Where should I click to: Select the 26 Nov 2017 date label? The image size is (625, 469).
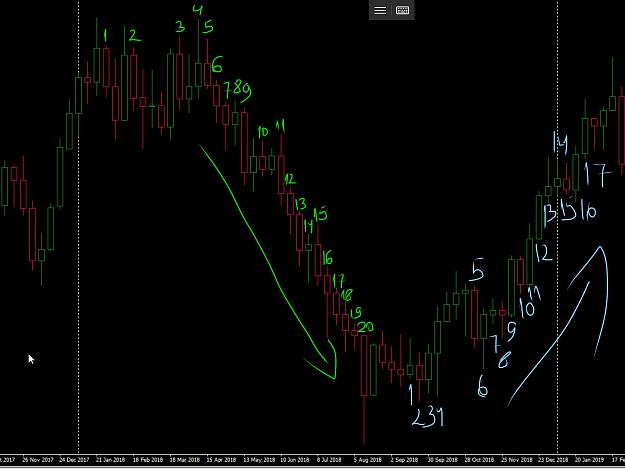(37, 460)
